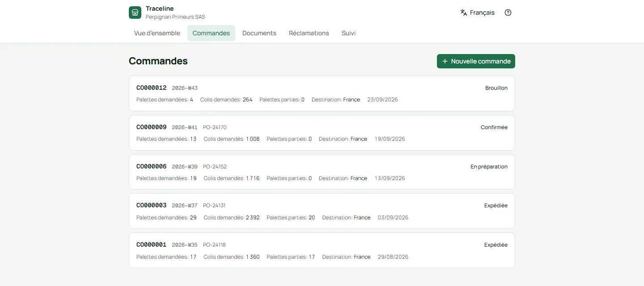Select the Commandes tab
The width and height of the screenshot is (644, 286).
point(211,33)
